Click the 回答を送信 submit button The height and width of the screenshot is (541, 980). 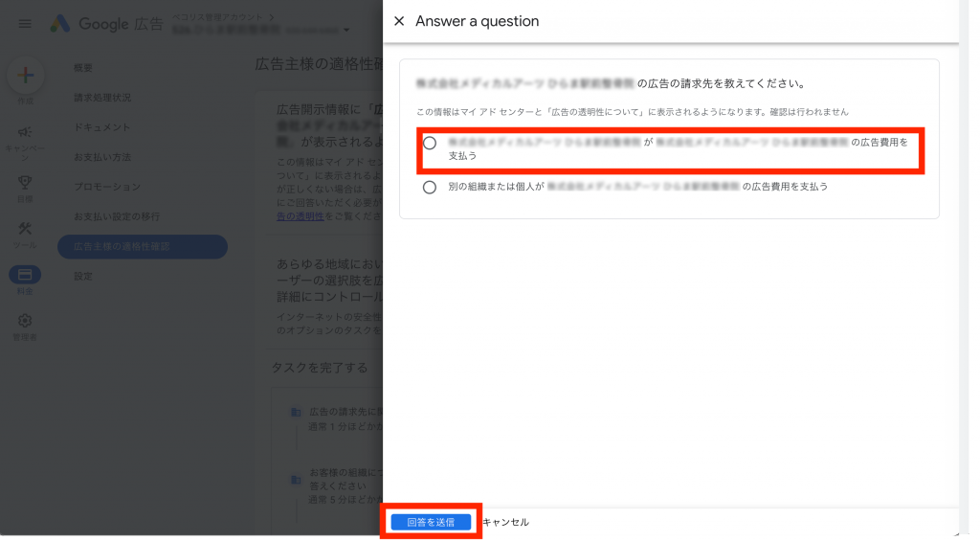[x=431, y=522]
